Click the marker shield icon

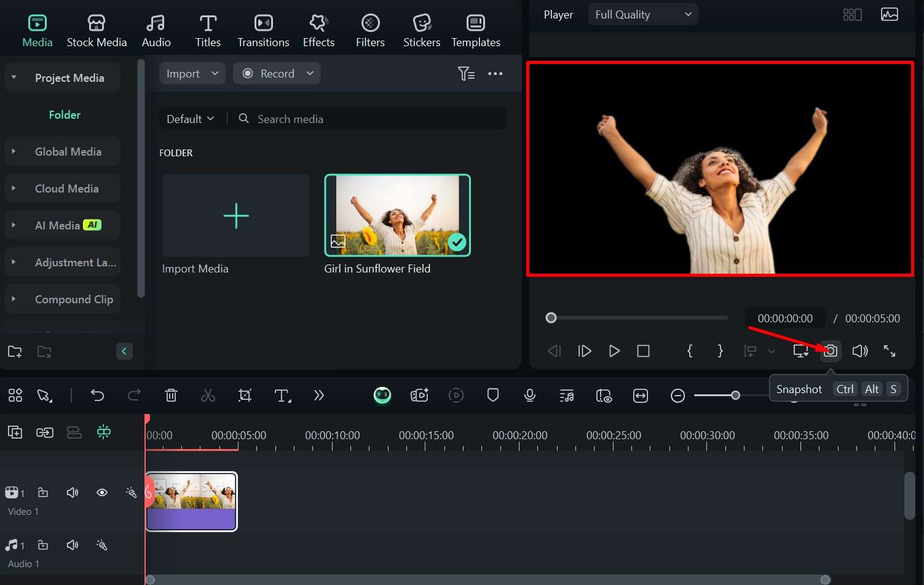pos(492,396)
